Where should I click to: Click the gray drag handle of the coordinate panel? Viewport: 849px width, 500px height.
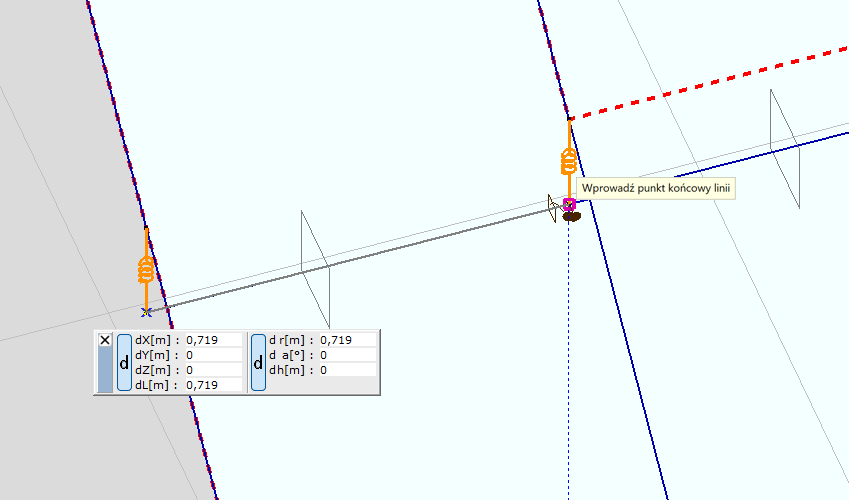(105, 369)
